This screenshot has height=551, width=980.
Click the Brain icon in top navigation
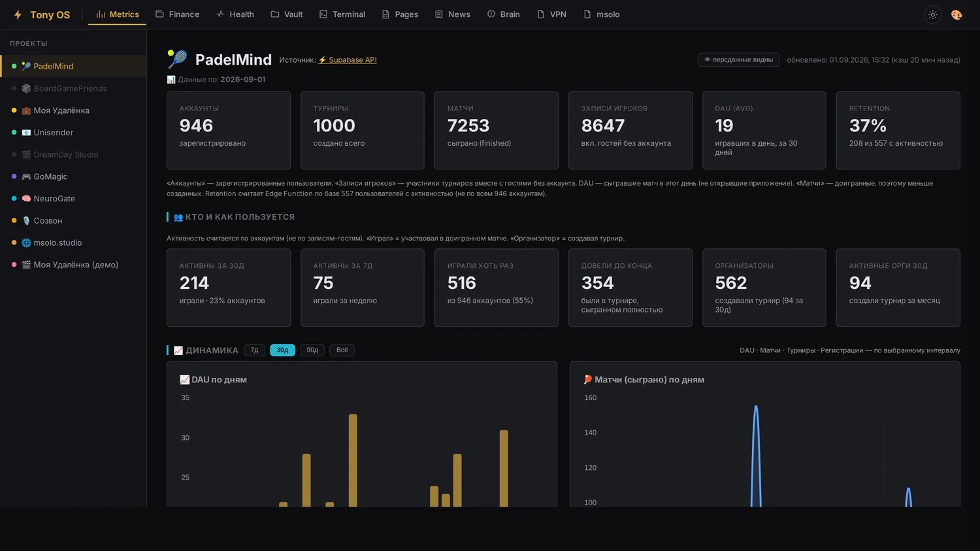pyautogui.click(x=491, y=14)
